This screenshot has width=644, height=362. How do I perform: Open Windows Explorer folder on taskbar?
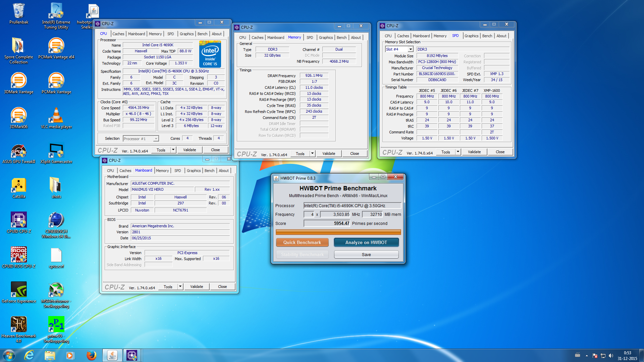point(50,355)
